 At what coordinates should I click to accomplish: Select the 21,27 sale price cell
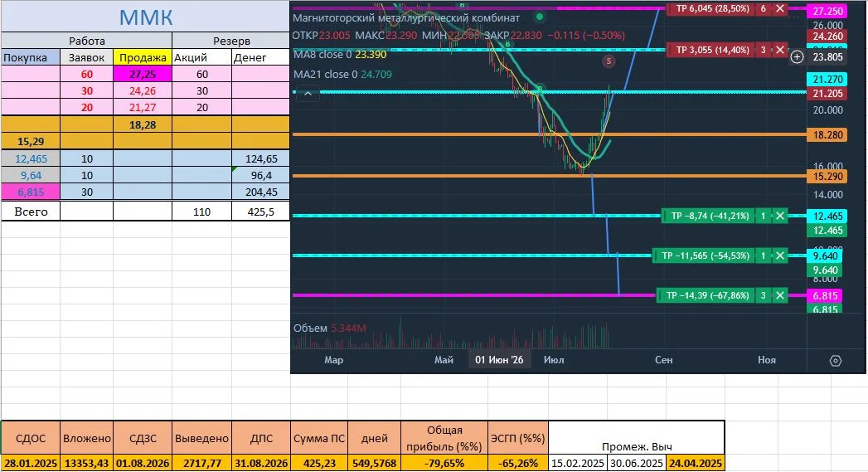pos(143,107)
